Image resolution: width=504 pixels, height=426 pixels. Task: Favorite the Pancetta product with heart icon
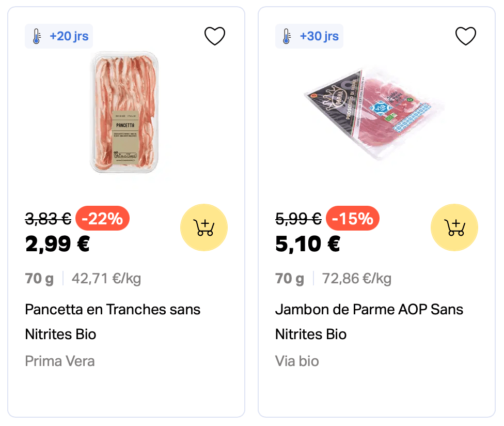coord(215,36)
